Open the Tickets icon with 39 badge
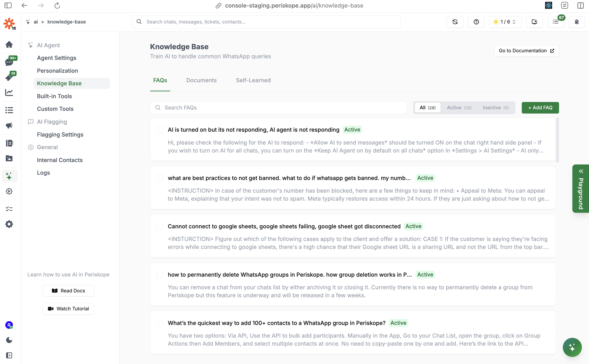589x364 pixels. [x=9, y=77]
